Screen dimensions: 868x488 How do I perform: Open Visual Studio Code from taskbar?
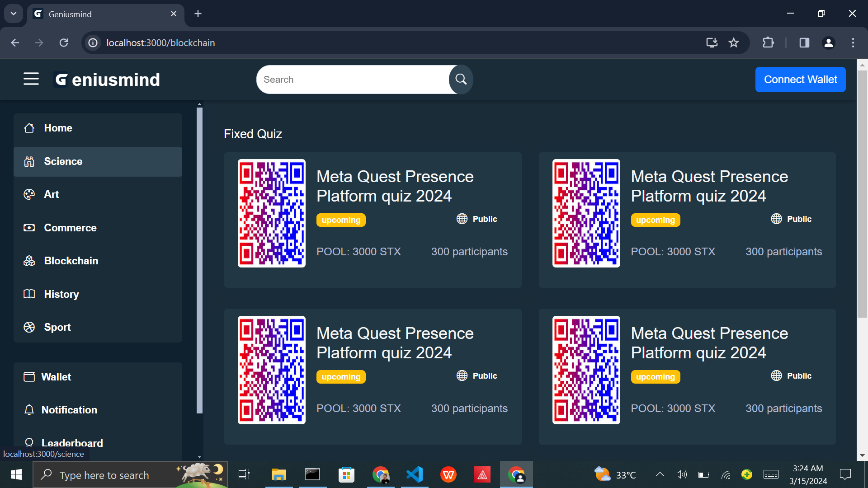[415, 474]
